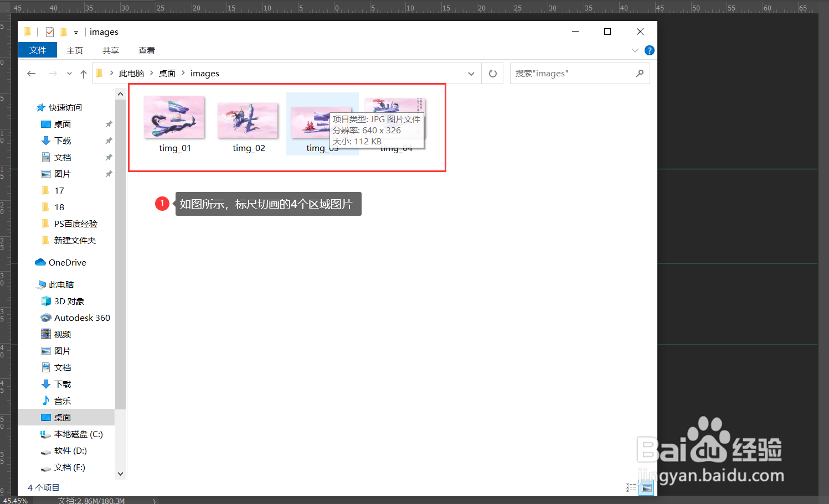829x504 pixels.
Task: Click the window folder icon in title bar
Action: 28,32
